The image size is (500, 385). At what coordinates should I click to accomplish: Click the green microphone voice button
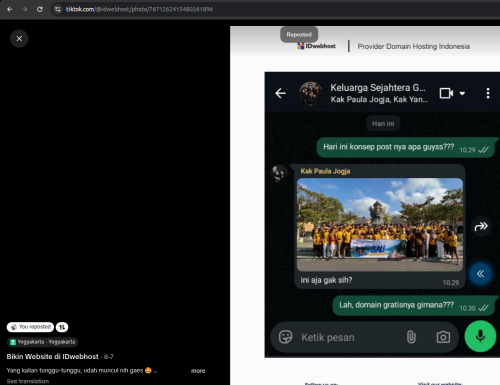click(x=480, y=336)
